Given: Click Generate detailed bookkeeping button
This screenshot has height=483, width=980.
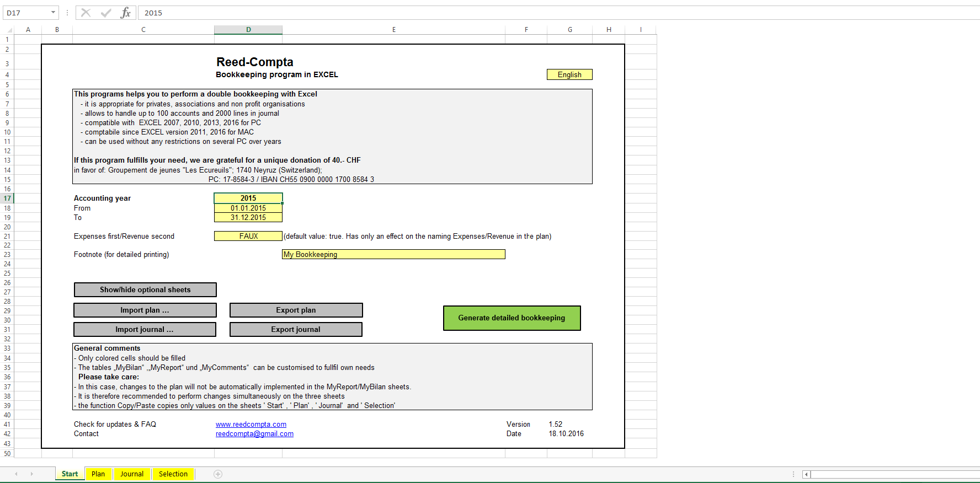Looking at the screenshot, I should point(512,318).
